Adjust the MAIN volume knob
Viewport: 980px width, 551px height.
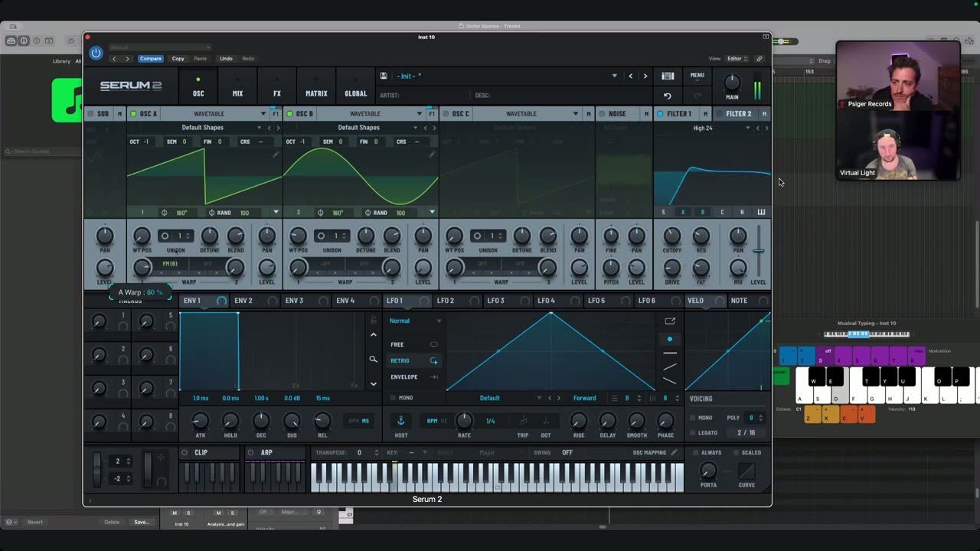pyautogui.click(x=732, y=82)
